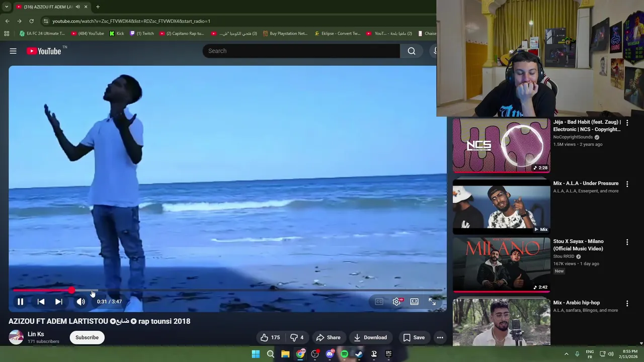Viewport: 644px width, 362px height.
Task: Mute the video volume
Action: point(80,302)
